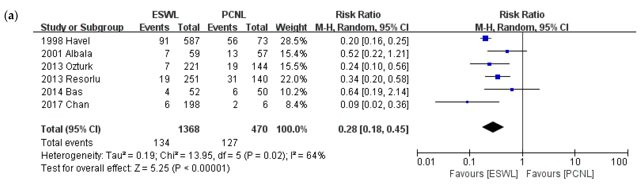644x188 pixels.
Task: Select the 100 axis tick label
Action: pyautogui.click(x=619, y=162)
